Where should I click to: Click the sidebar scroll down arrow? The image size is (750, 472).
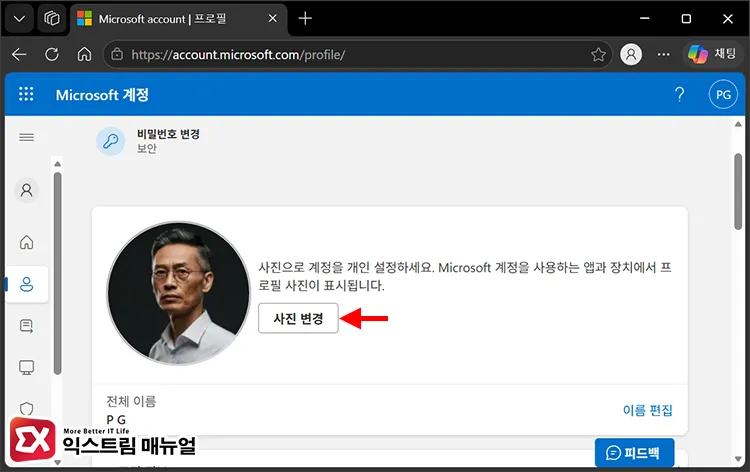57,462
